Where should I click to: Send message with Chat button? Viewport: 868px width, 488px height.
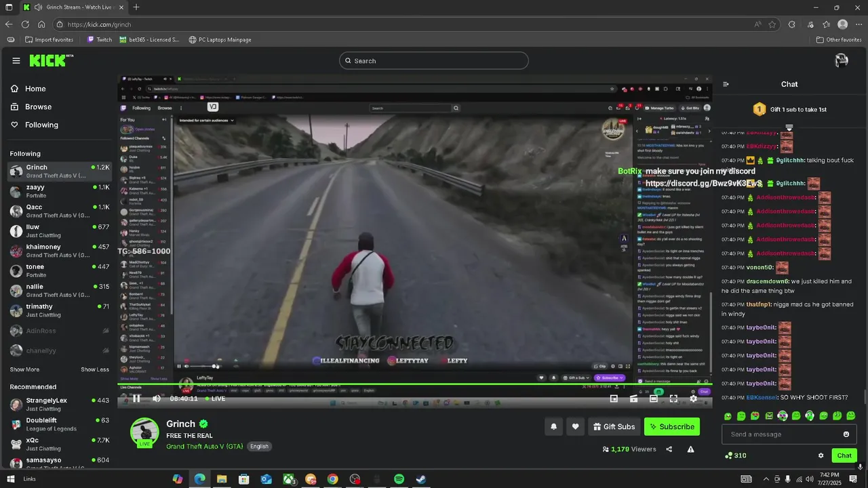tap(844, 455)
